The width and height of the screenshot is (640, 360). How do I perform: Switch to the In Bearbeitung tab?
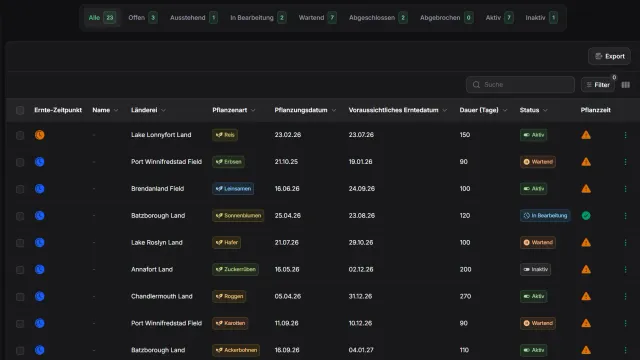[x=258, y=18]
